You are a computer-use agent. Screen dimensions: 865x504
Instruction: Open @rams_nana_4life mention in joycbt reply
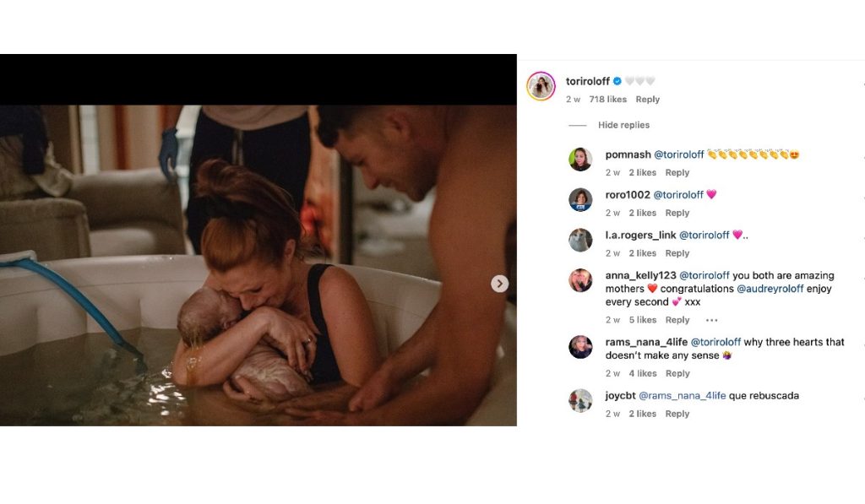pos(683,395)
